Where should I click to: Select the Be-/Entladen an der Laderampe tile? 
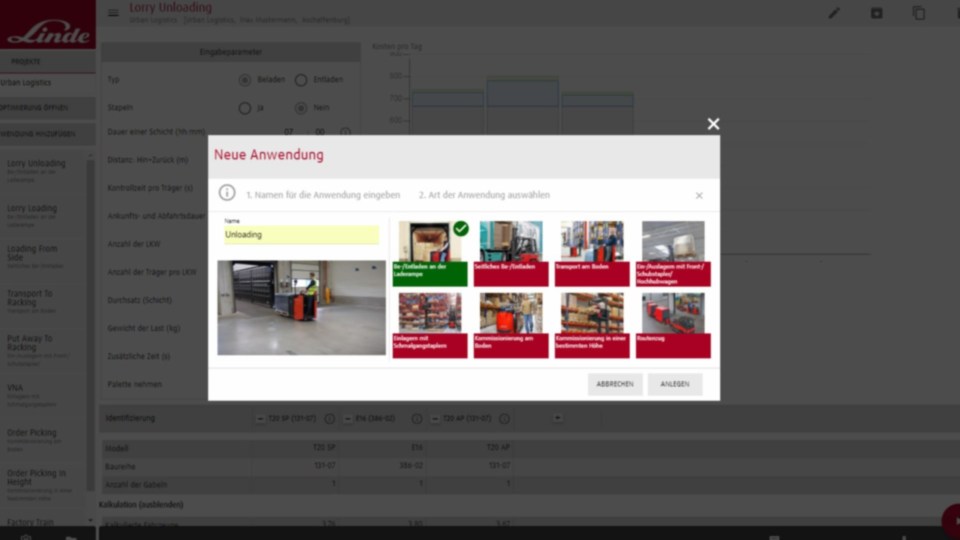click(430, 253)
